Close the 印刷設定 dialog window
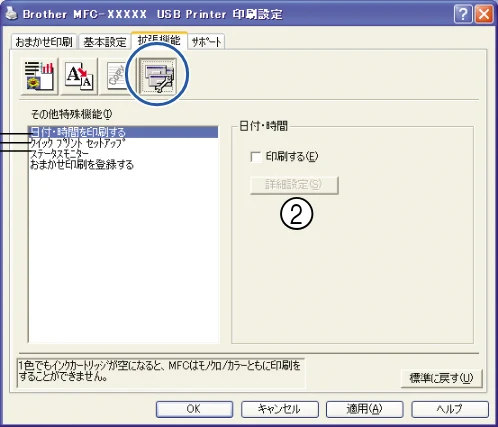Image resolution: width=498 pixels, height=427 pixels. click(484, 14)
